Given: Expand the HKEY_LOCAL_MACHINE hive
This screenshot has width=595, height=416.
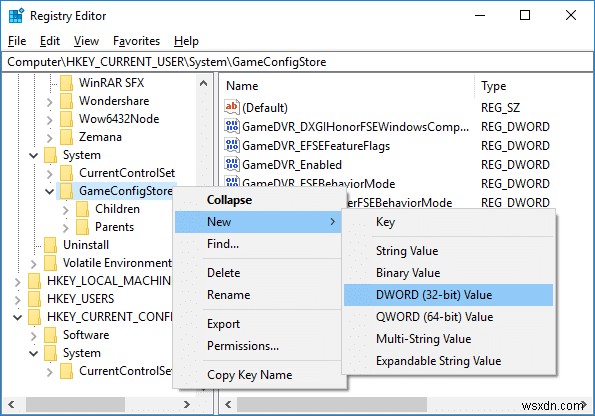Looking at the screenshot, I should [x=18, y=282].
